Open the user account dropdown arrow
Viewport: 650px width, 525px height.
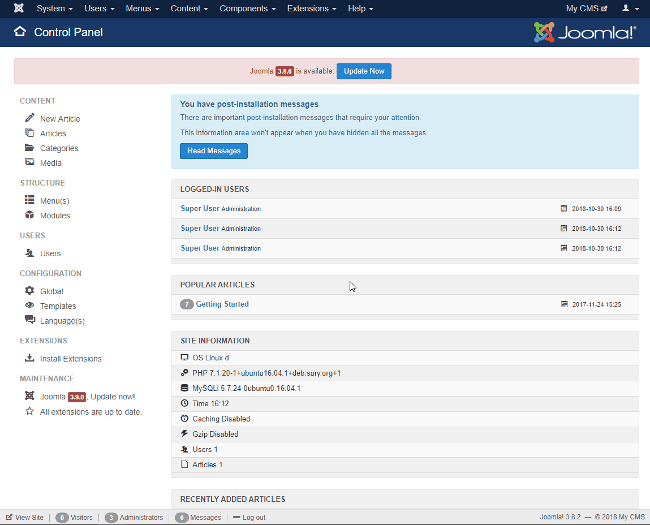tap(637, 9)
